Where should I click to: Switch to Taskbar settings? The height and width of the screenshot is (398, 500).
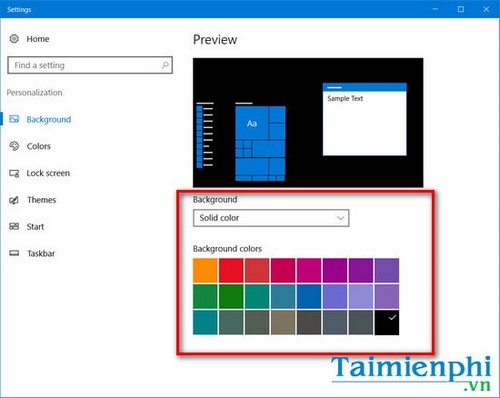[x=41, y=254]
